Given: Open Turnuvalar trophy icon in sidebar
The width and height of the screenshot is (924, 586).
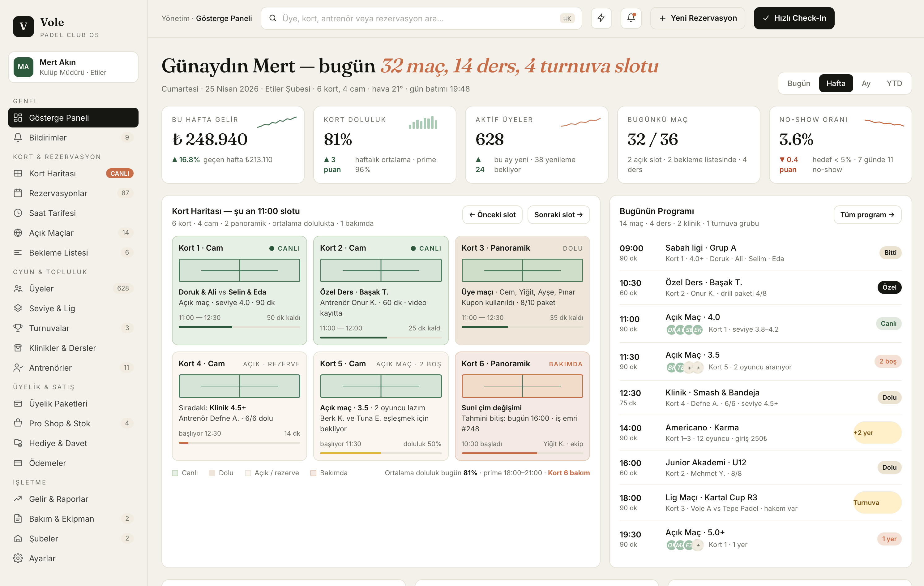Looking at the screenshot, I should coord(18,328).
